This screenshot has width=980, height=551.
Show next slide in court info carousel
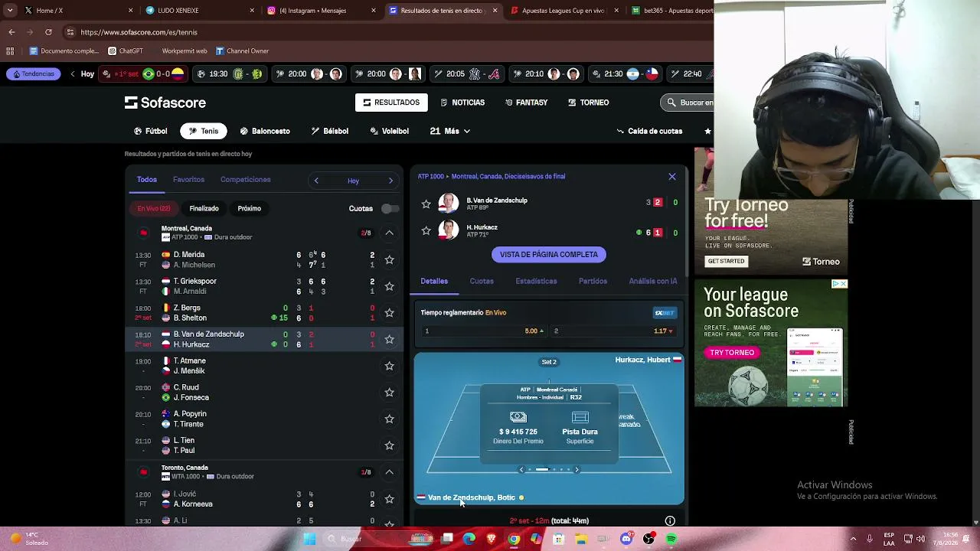[x=577, y=469]
